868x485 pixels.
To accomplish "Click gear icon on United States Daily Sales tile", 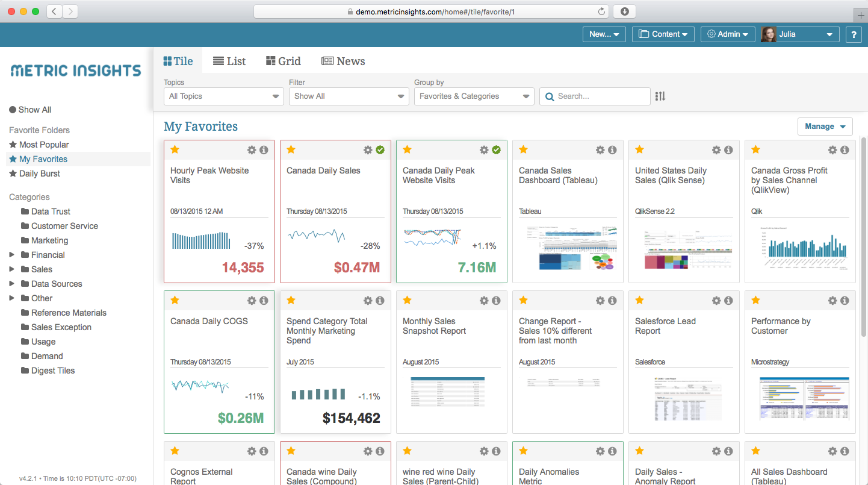I will point(716,150).
